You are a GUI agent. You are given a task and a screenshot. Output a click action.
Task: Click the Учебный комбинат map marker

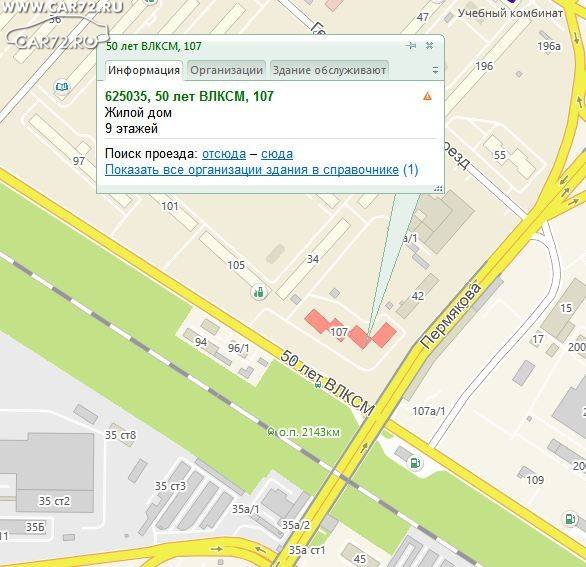[513, 2]
